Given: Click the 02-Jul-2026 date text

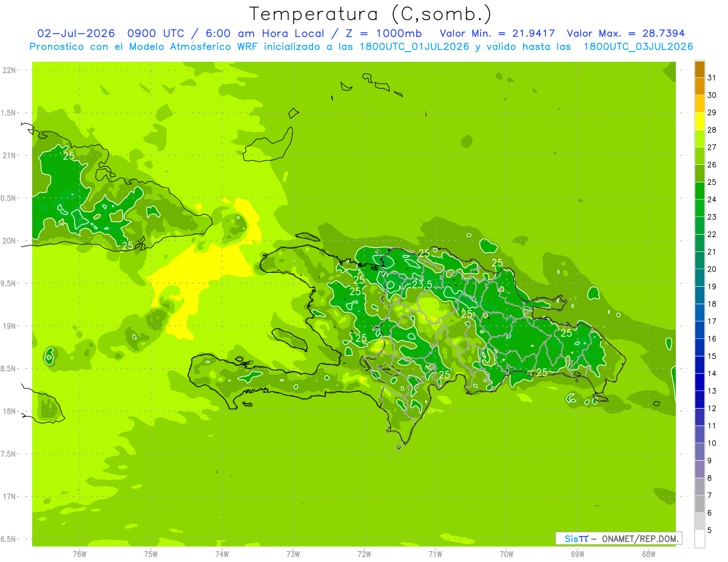Looking at the screenshot, I should pyautogui.click(x=73, y=33).
